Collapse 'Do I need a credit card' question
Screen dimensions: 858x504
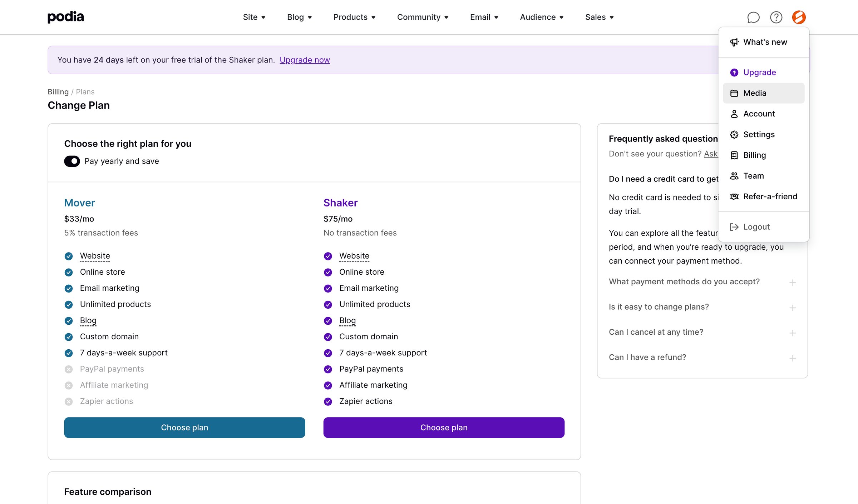(x=664, y=179)
